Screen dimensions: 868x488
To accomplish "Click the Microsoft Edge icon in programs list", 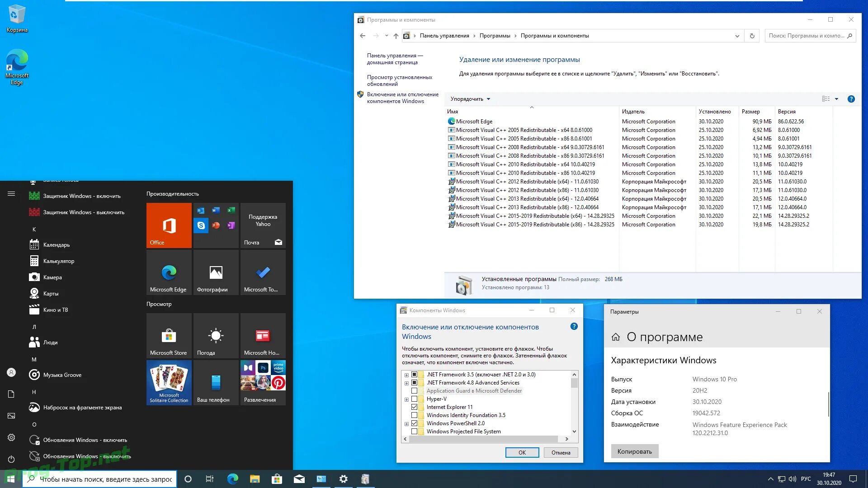I will (x=451, y=121).
